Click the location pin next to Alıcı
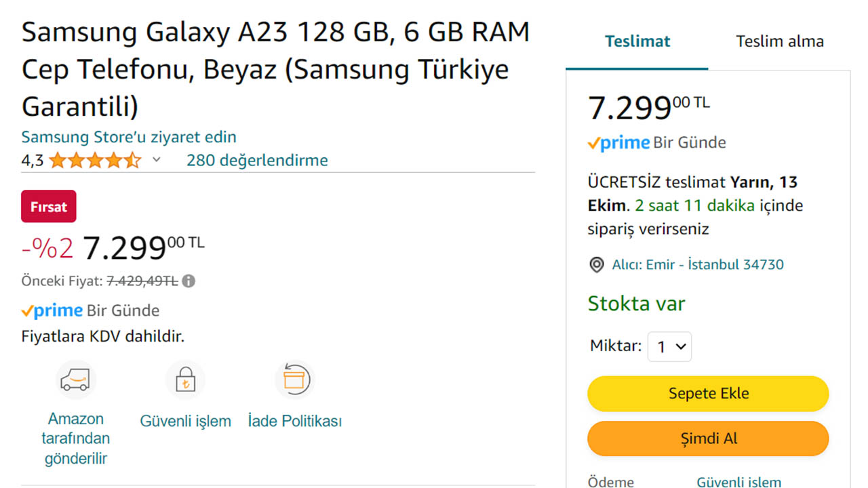The width and height of the screenshot is (868, 488). (596, 264)
